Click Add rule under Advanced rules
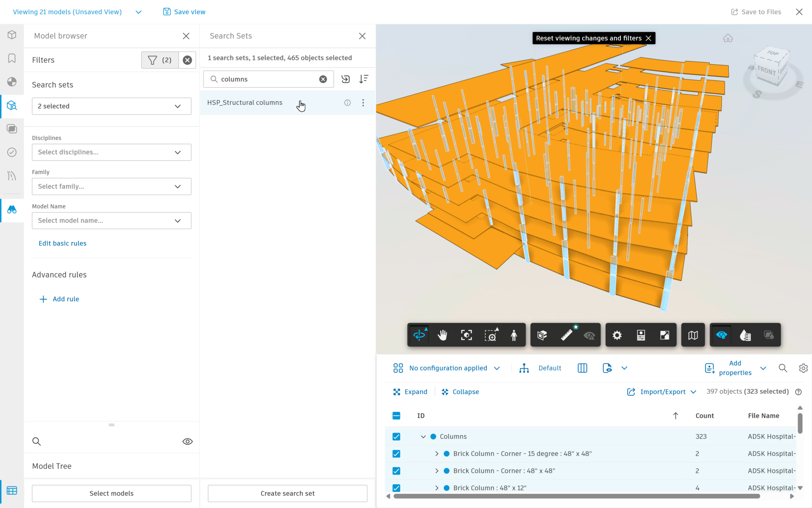 pyautogui.click(x=59, y=299)
